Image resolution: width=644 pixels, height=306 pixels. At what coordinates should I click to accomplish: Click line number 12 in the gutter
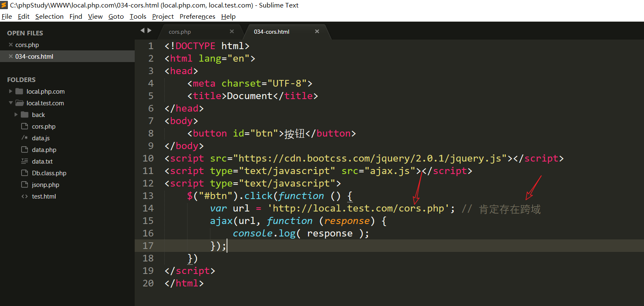[148, 183]
